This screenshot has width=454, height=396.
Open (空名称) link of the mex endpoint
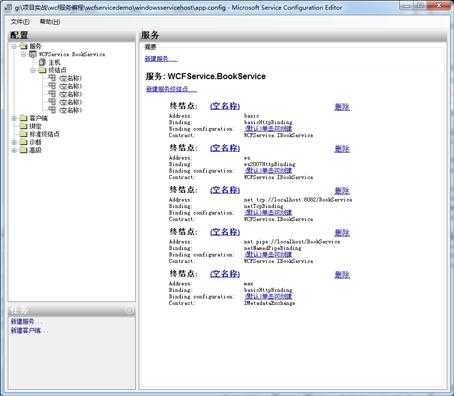click(x=225, y=274)
